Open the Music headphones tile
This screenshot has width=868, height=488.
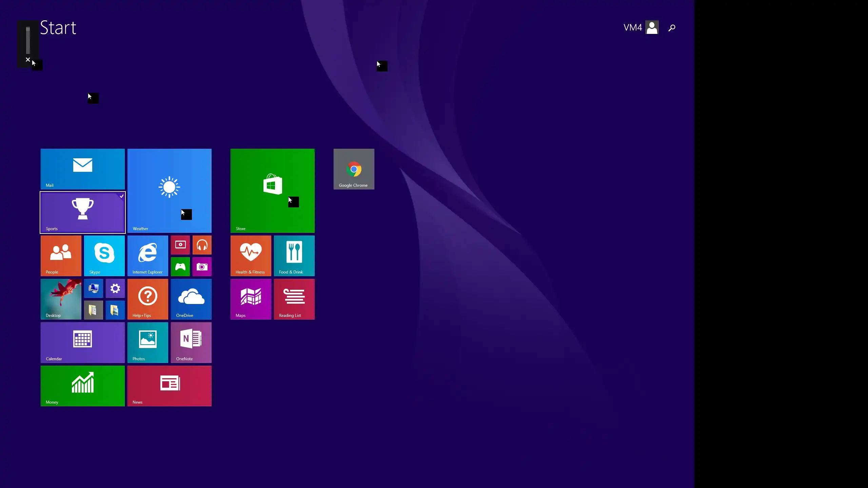(202, 245)
